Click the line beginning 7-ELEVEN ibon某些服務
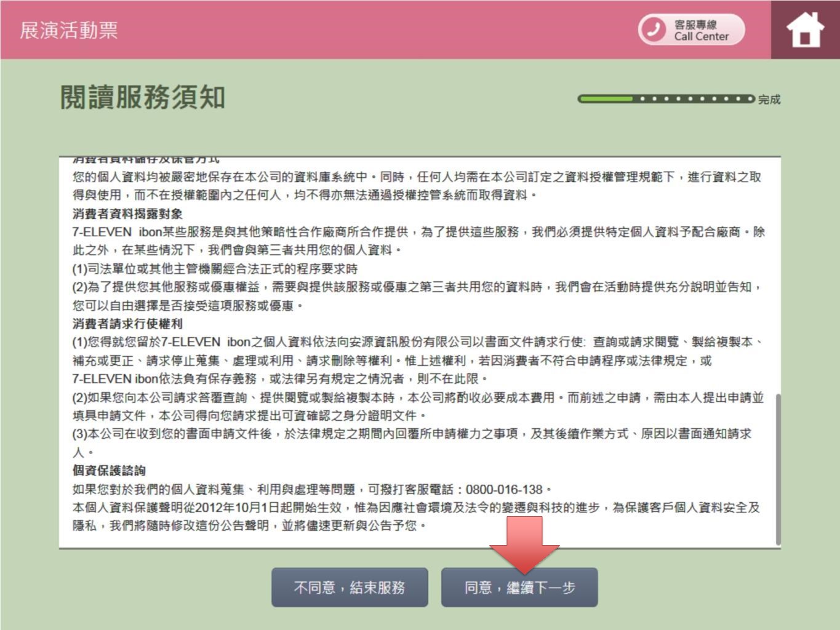 418,232
